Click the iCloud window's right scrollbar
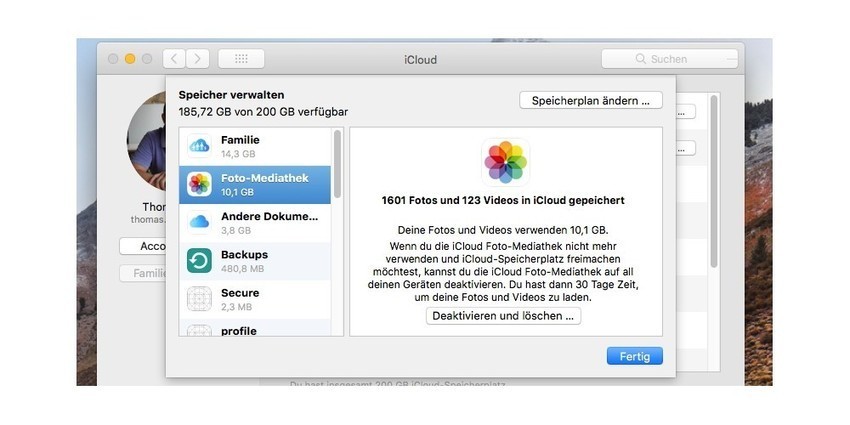This screenshot has height=425, width=850. pos(713,180)
